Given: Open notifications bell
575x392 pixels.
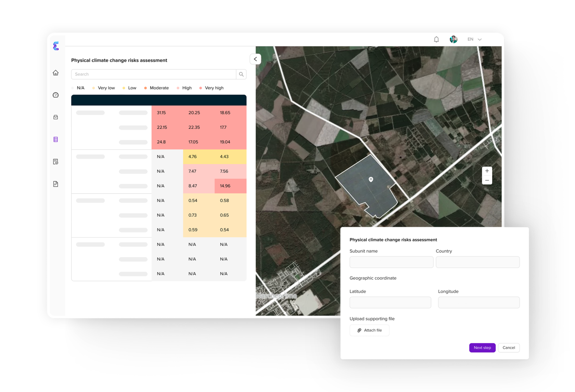Looking at the screenshot, I should click(436, 39).
